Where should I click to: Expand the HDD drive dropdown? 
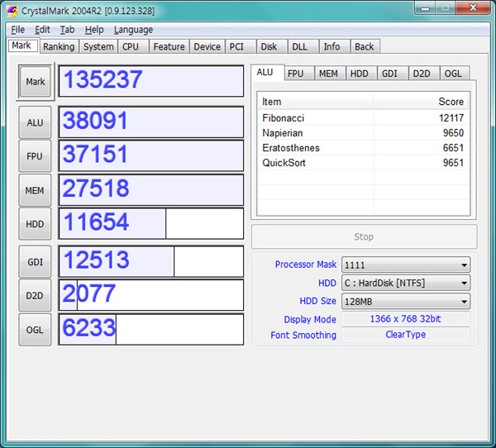click(x=406, y=283)
